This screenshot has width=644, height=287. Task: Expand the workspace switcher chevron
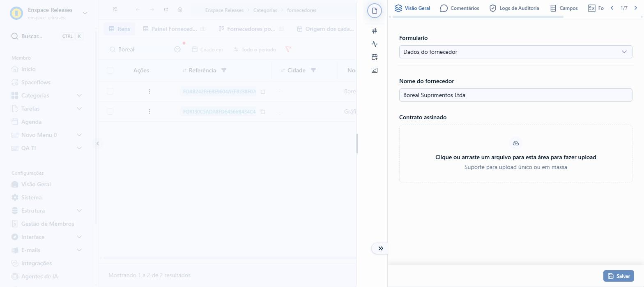85,13
